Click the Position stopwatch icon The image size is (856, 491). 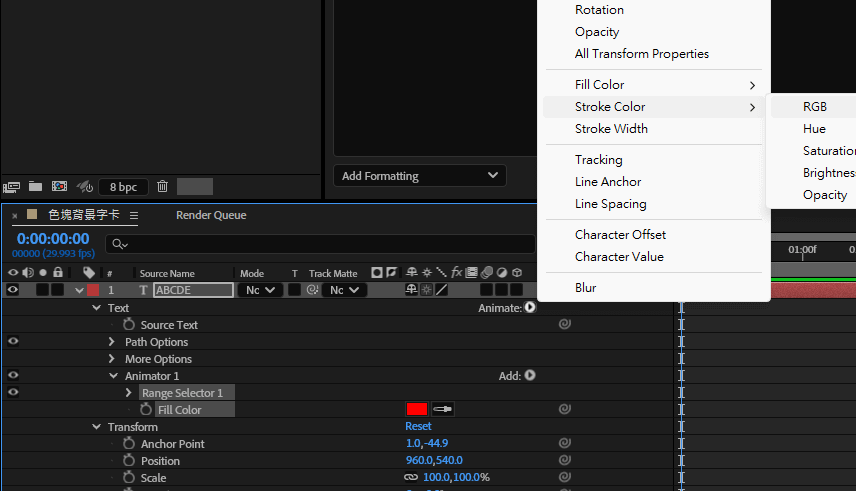click(129, 461)
